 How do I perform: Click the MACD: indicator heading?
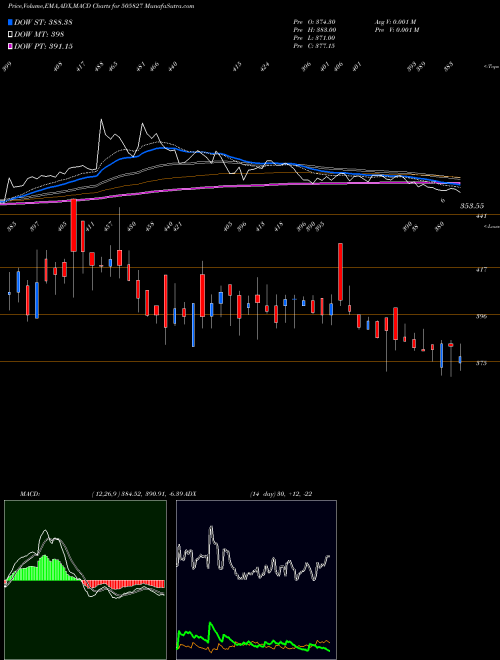click(30, 494)
